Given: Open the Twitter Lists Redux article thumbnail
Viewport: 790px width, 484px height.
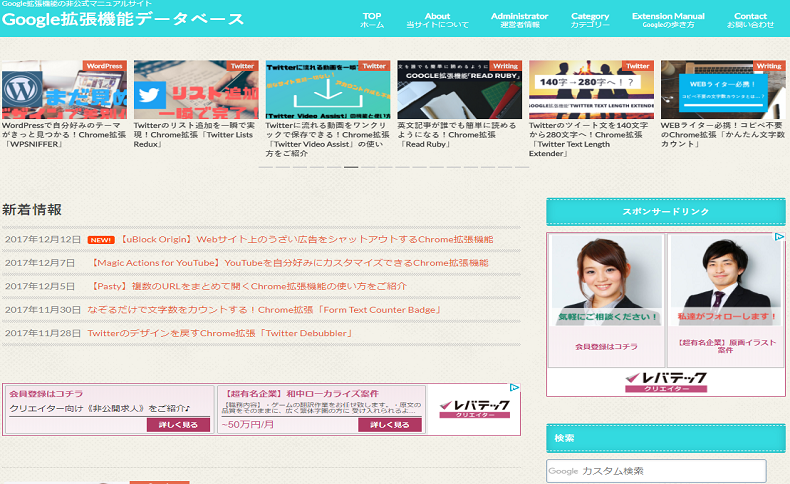Looking at the screenshot, I should point(196,90).
